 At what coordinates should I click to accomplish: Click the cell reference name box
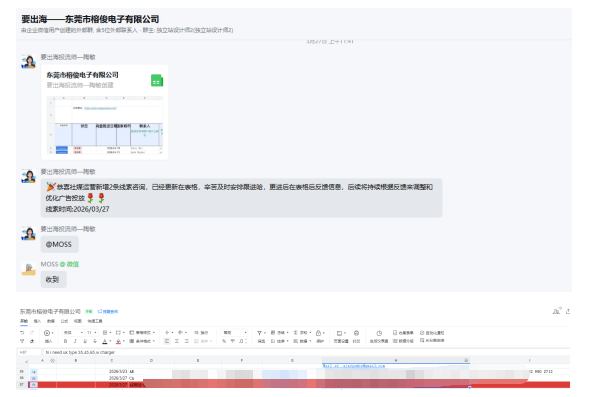pyautogui.click(x=30, y=352)
